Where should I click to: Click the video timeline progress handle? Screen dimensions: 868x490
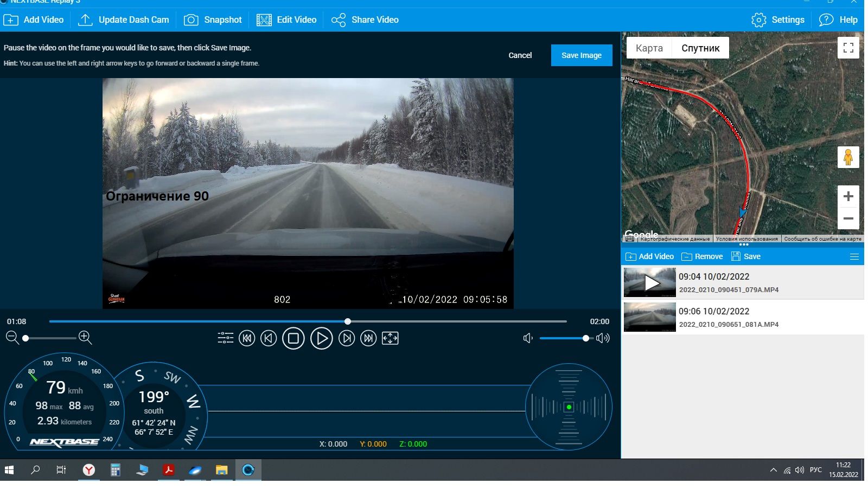tap(348, 321)
